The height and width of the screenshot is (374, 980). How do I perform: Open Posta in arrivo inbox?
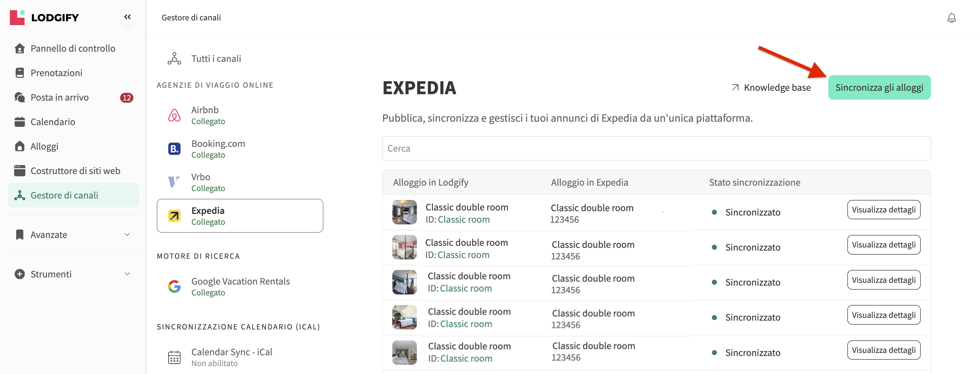click(59, 98)
